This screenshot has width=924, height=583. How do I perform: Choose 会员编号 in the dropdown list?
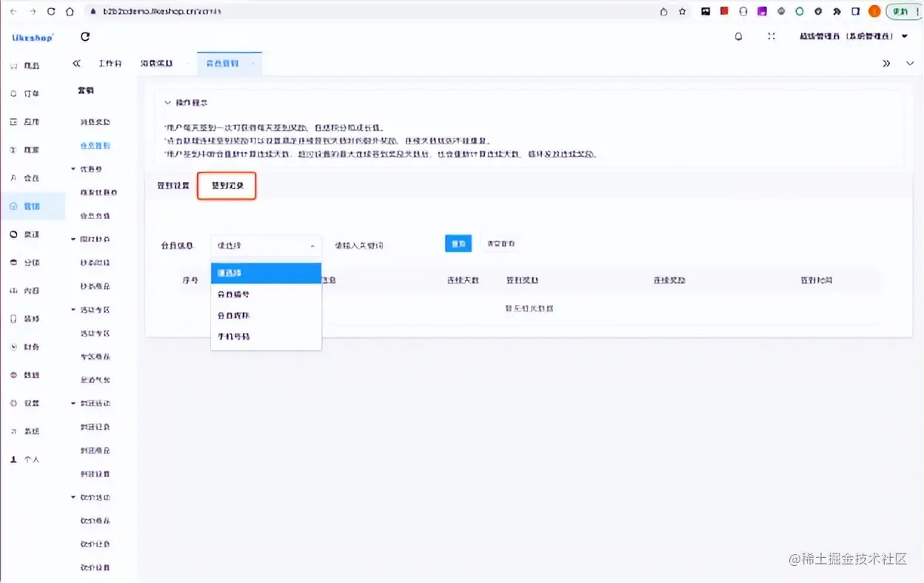[267, 294]
